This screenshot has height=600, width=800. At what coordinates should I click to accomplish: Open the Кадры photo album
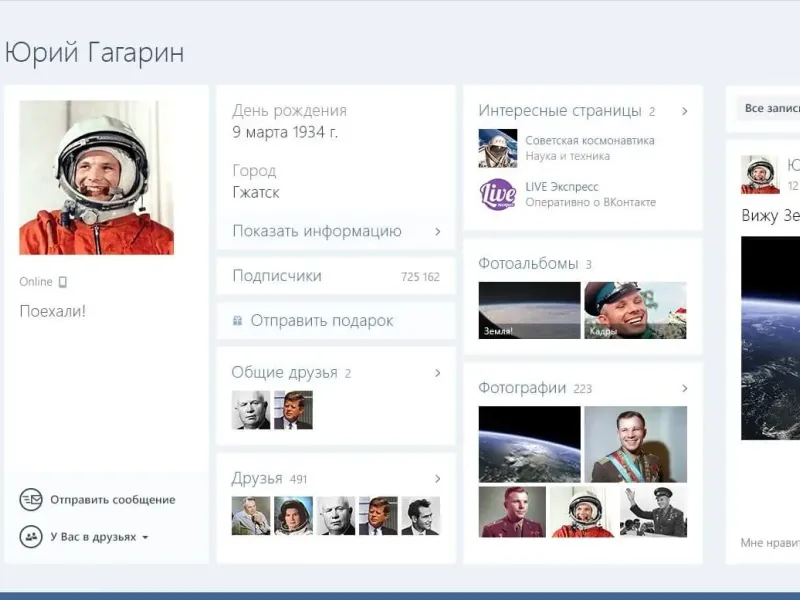coord(635,310)
